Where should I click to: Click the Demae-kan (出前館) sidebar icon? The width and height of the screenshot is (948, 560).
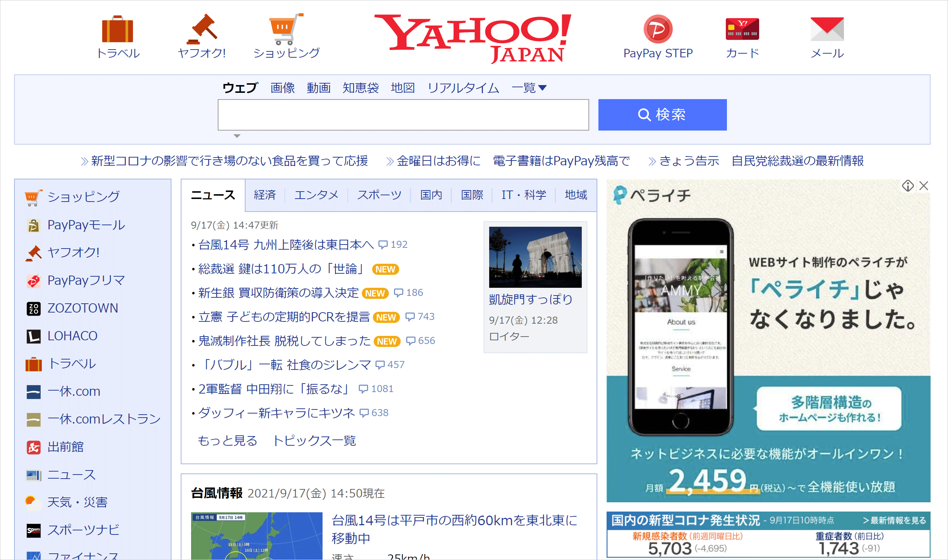coord(34,447)
